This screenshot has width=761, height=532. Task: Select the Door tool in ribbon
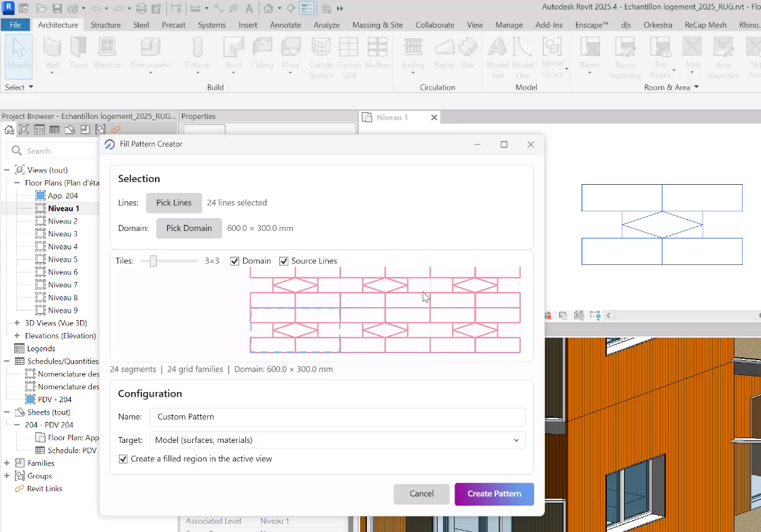click(x=79, y=54)
